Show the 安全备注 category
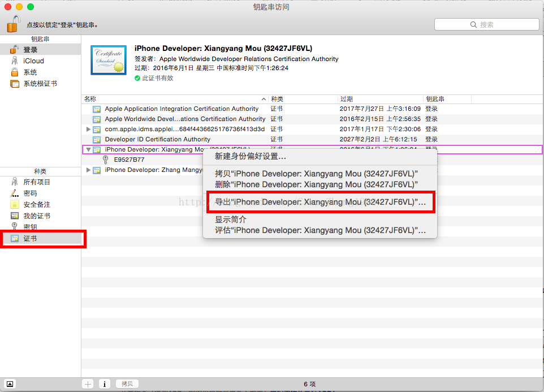This screenshot has width=544, height=392. pos(41,205)
